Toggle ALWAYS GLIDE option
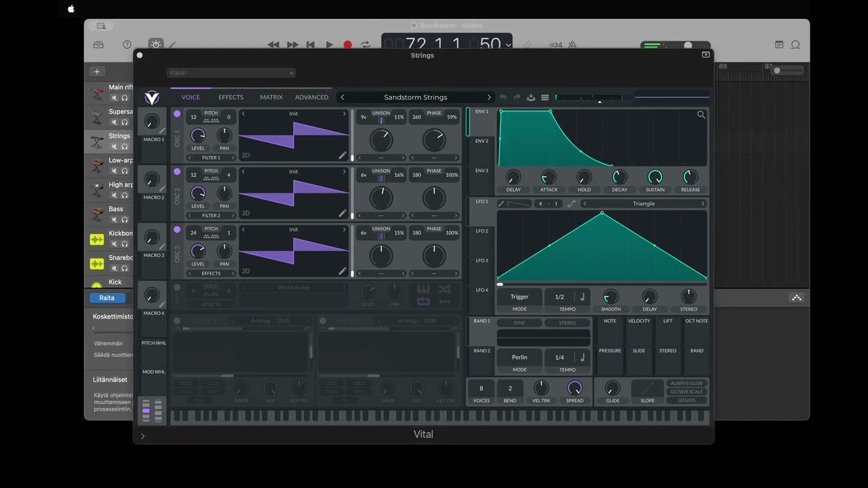 (x=687, y=384)
